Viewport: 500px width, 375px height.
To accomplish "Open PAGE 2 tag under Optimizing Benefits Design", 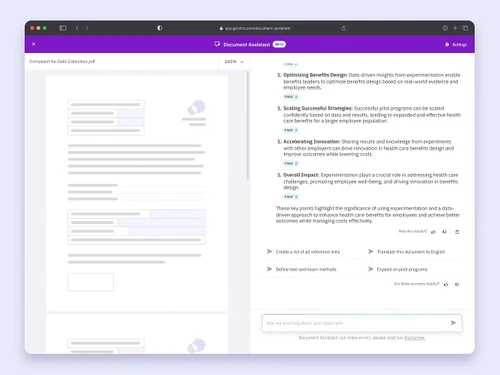I will click(x=291, y=97).
